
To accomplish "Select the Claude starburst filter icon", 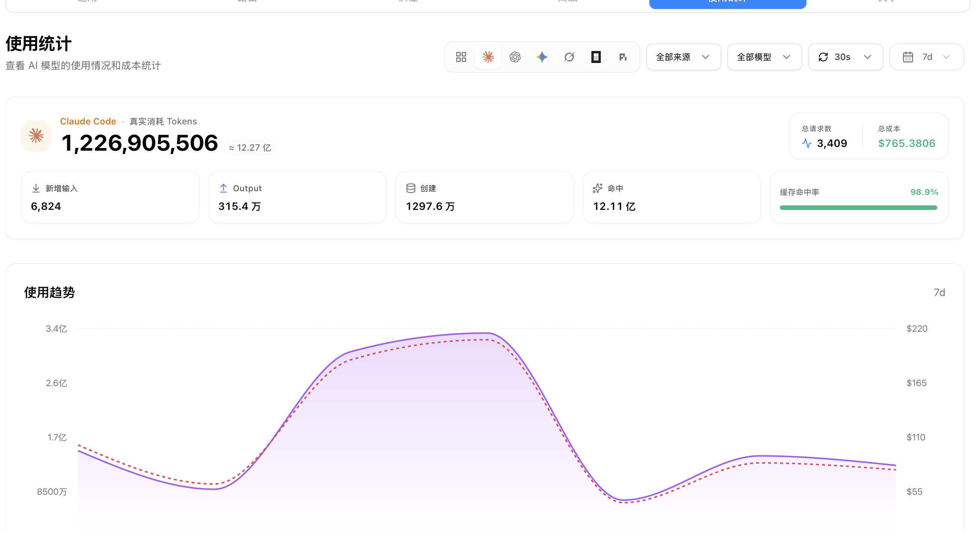I will tap(488, 57).
